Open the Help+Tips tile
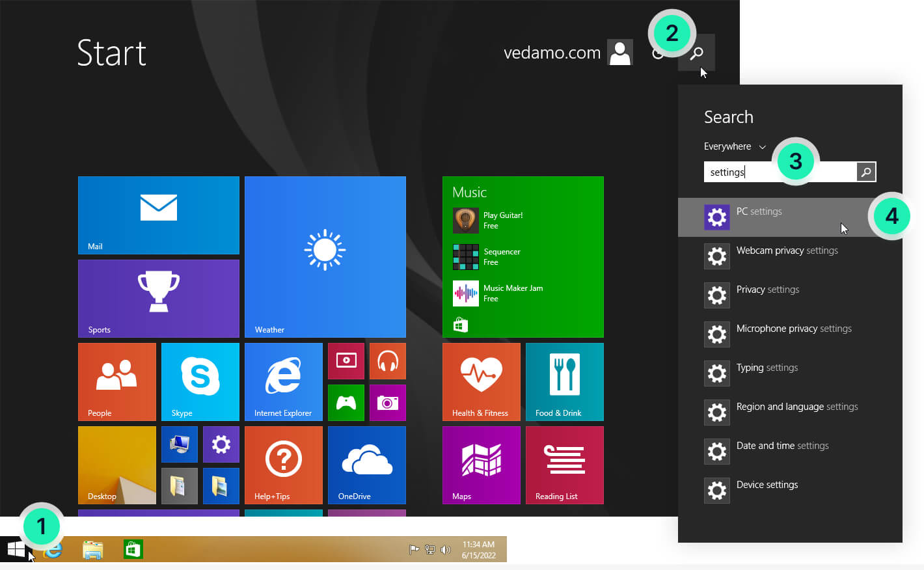 (x=284, y=465)
